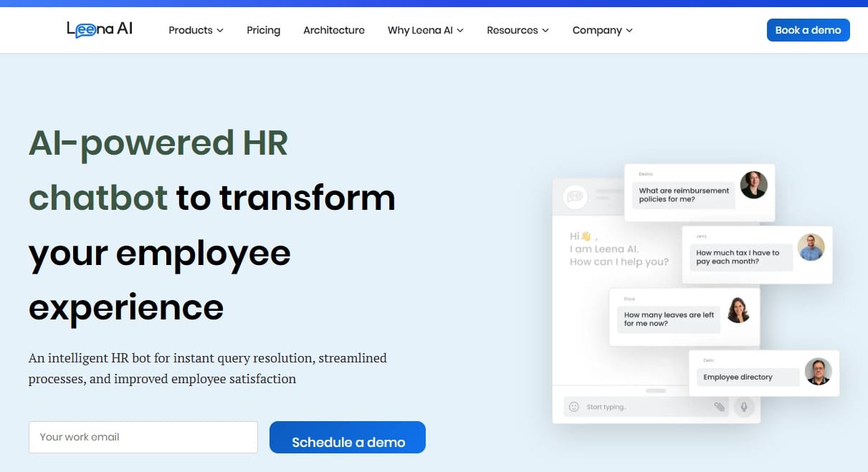Expand the Products dropdown menu
Image resolution: width=868 pixels, height=472 pixels.
[196, 30]
